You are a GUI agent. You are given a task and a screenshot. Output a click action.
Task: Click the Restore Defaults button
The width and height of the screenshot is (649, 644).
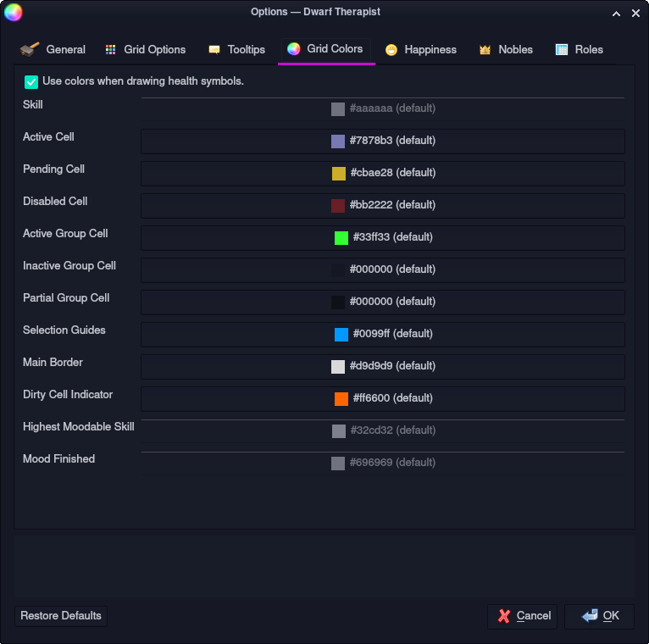point(61,616)
